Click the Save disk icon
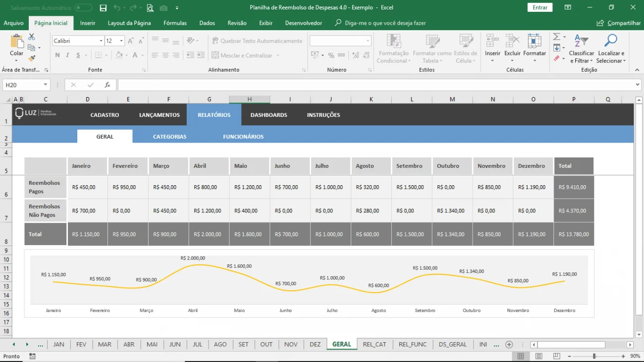Screen dimensions: 644x362 tap(103, 8)
